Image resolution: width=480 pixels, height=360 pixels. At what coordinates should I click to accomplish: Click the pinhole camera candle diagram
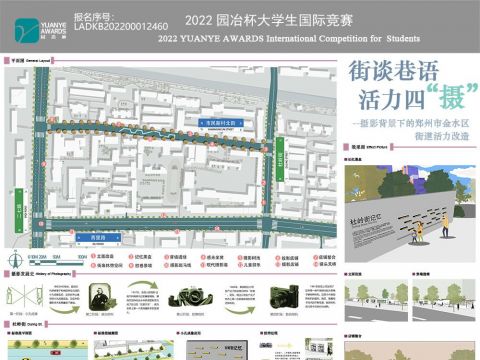25,297
